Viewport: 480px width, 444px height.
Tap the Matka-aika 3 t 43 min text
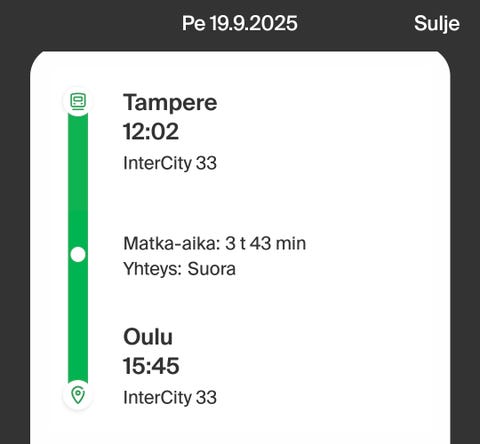coord(215,243)
